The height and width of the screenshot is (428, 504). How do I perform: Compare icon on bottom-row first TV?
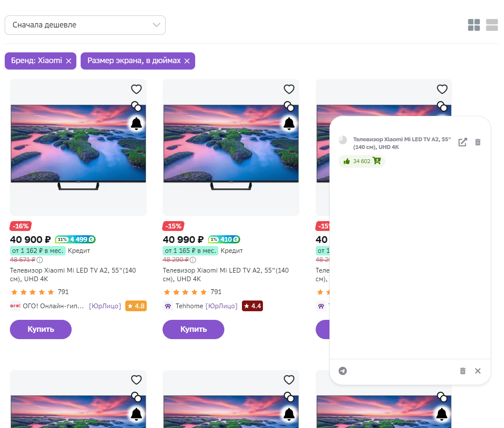[136, 397]
